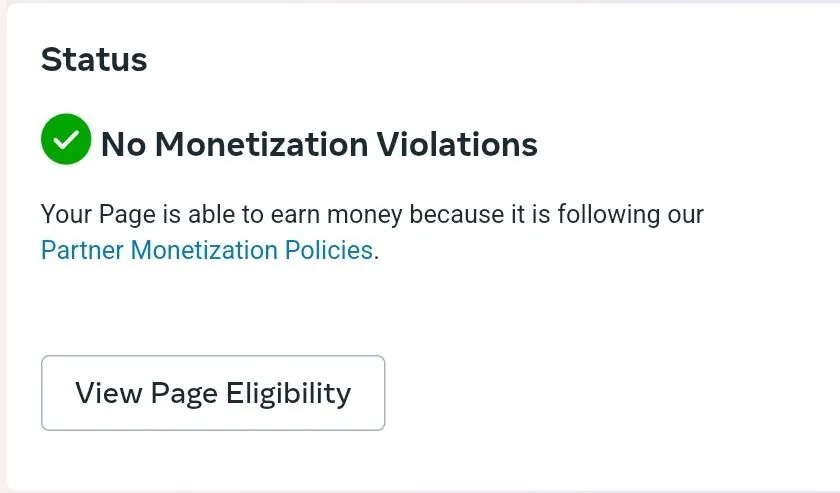Screen dimensions: 840x493
Task: Tap the white check inside green circle
Action: (x=66, y=140)
